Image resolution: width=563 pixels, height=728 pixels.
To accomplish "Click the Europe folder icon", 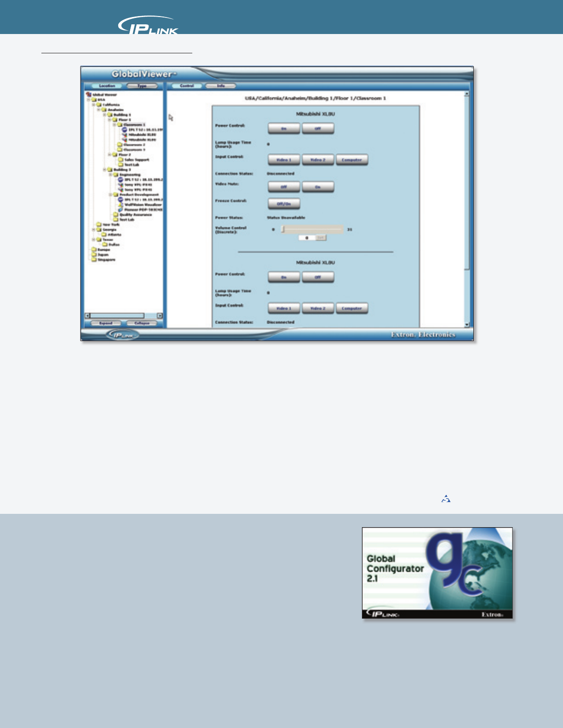I will coord(94,250).
